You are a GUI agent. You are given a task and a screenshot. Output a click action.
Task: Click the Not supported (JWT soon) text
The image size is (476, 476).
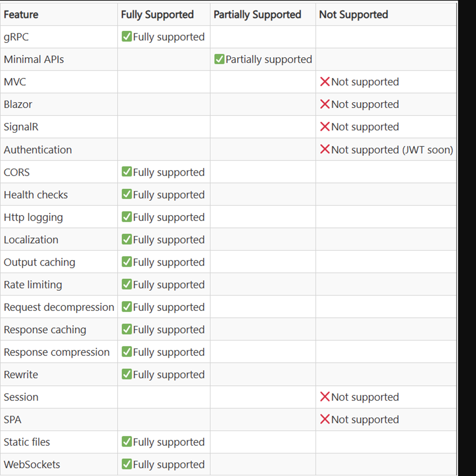tap(392, 150)
